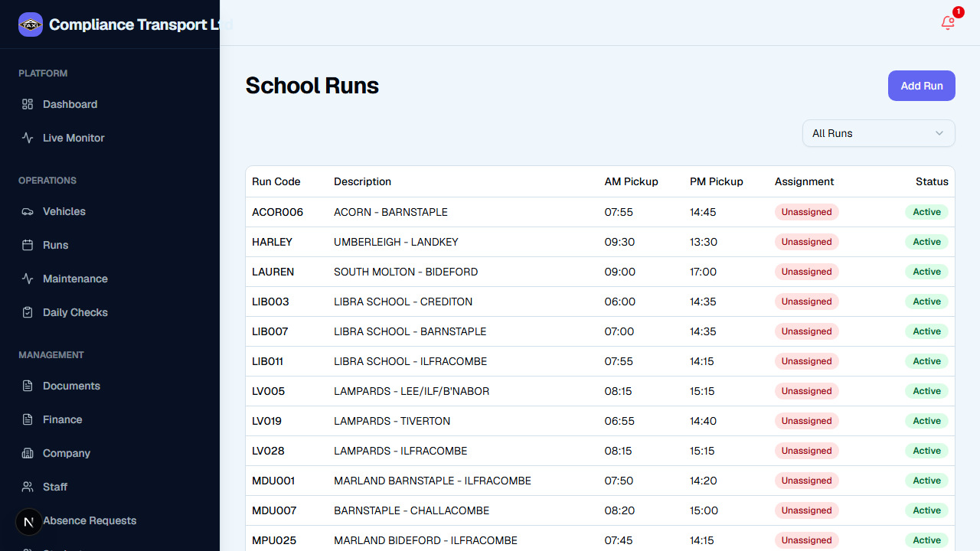Viewport: 980px width, 551px height.
Task: Select run code MPU025
Action: pos(274,540)
